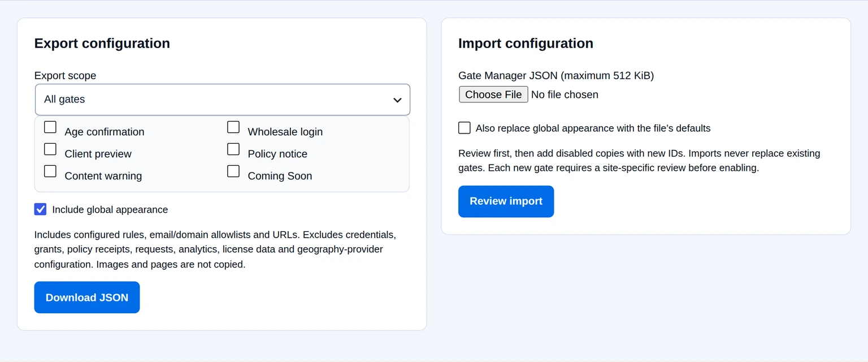Screen dimensions: 868x362
Task: Click the Wholesale login label text
Action: [285, 132]
